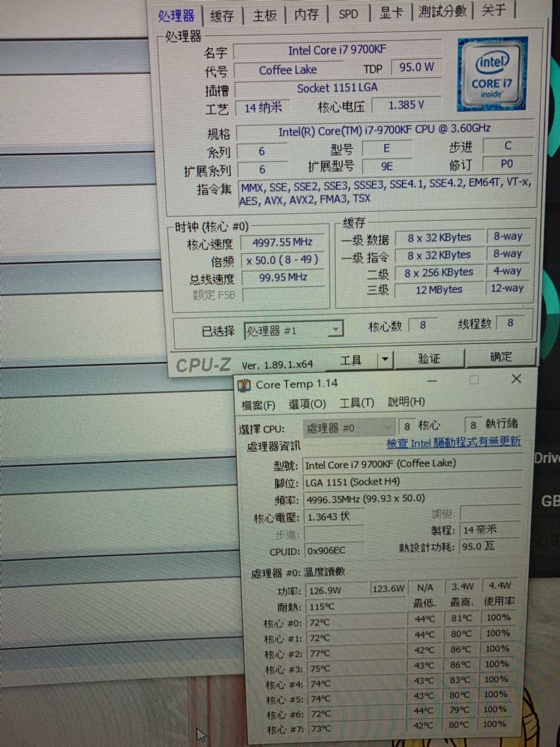Click the 插槽 value Socket 1151 LGA
This screenshot has height=747, width=560.
click(x=337, y=88)
